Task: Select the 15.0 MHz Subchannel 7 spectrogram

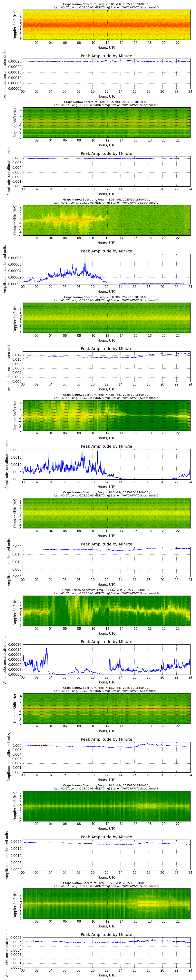Action: click(106, 708)
